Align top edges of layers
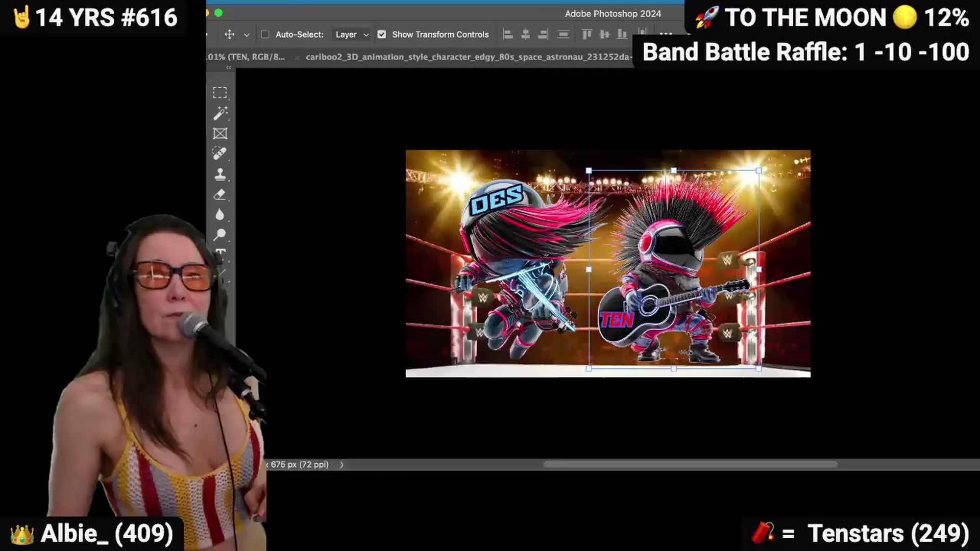 point(587,34)
